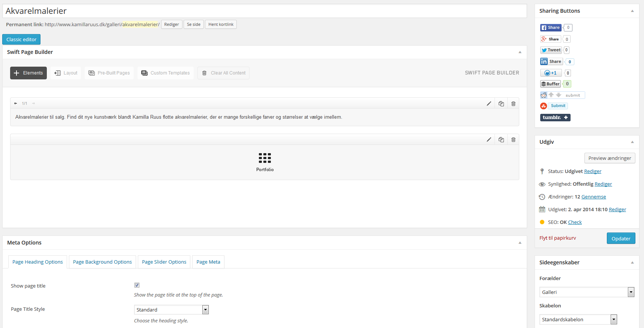Click the Akvarelmalerier page title field
This screenshot has width=644, height=328.
264,11
